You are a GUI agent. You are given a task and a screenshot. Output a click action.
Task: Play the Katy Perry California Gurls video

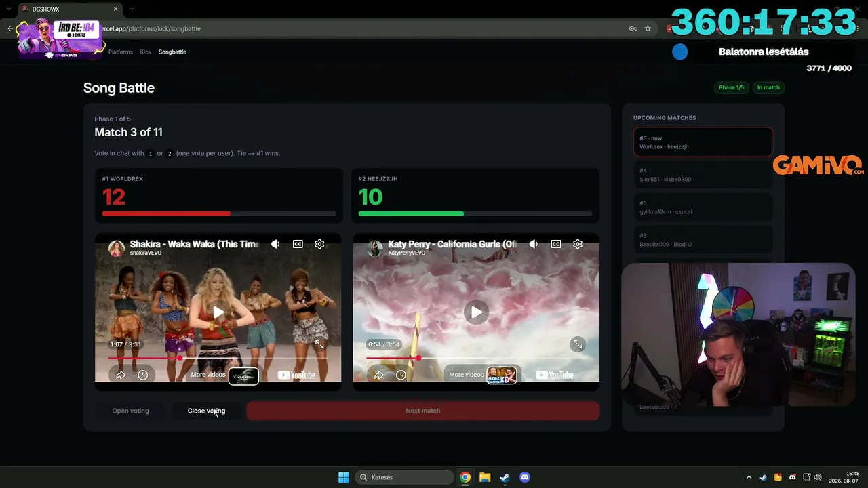(476, 312)
